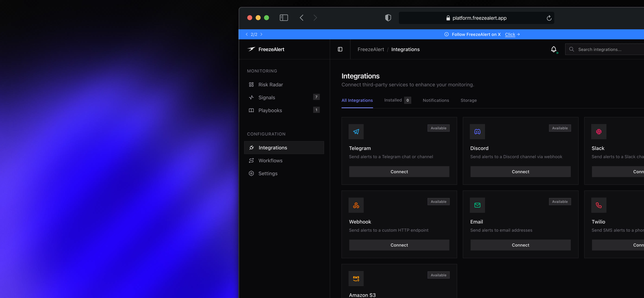Open Signals in the sidebar
644x298 pixels.
coord(284,97)
